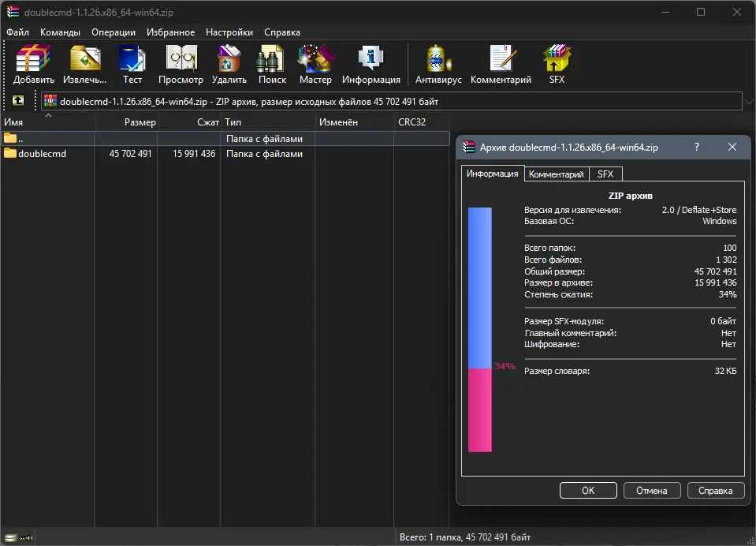The image size is (756, 546).
Task: Click the SFX toolbar icon
Action: (557, 58)
